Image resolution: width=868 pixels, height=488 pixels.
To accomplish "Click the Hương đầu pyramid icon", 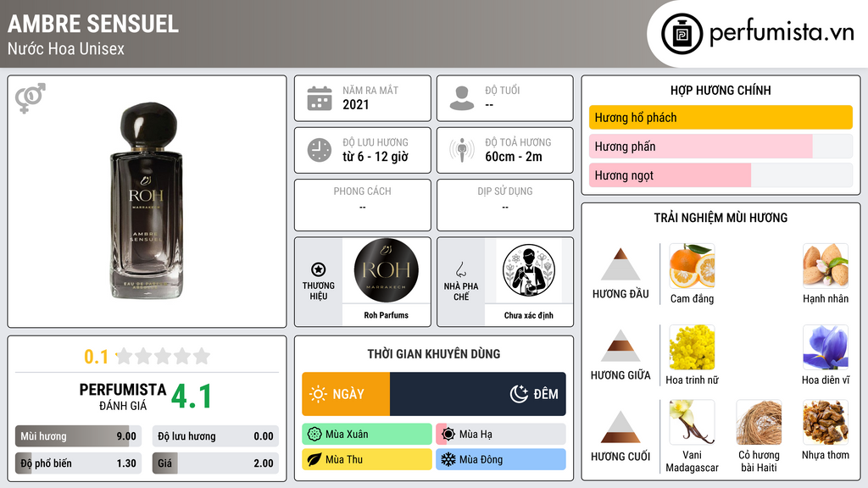I will [620, 264].
